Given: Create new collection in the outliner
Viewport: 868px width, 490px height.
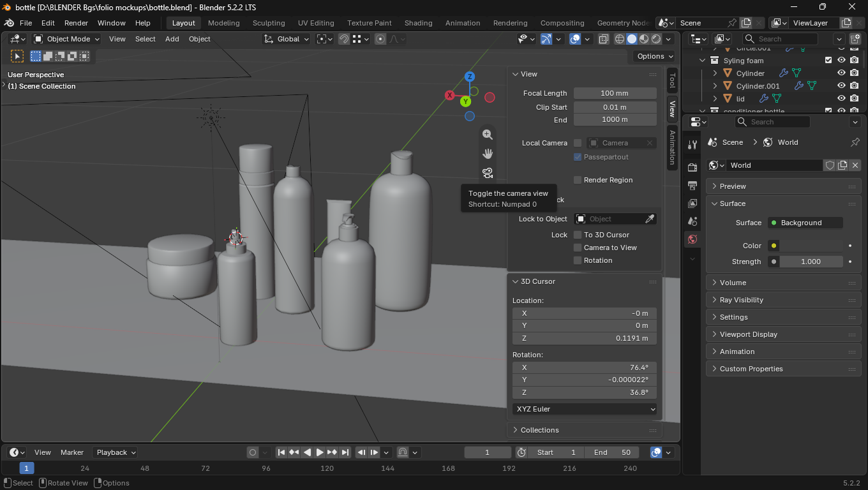Looking at the screenshot, I should click(x=855, y=39).
